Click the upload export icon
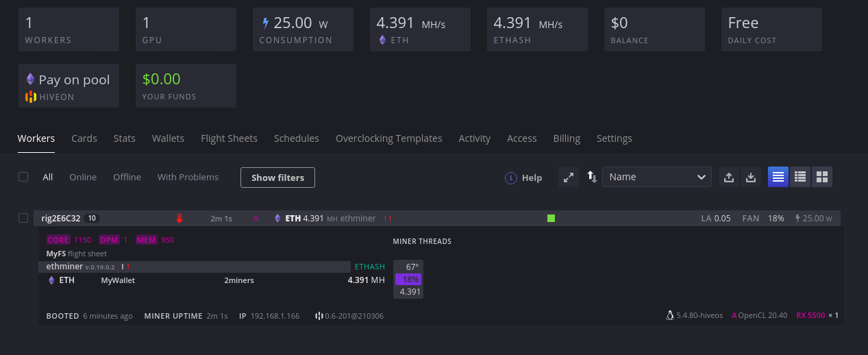Image resolution: width=868 pixels, height=355 pixels. coord(729,177)
